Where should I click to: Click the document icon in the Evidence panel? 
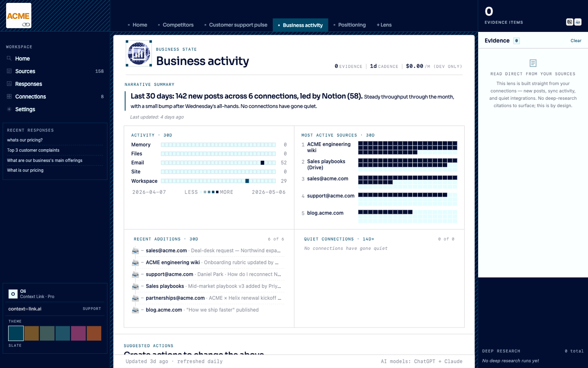point(533,63)
